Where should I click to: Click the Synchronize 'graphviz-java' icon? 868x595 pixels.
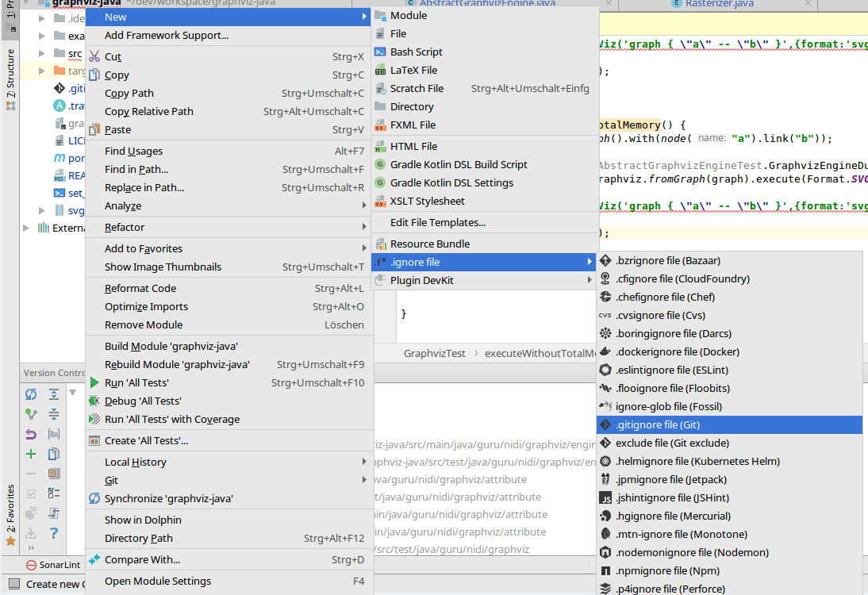tap(94, 498)
